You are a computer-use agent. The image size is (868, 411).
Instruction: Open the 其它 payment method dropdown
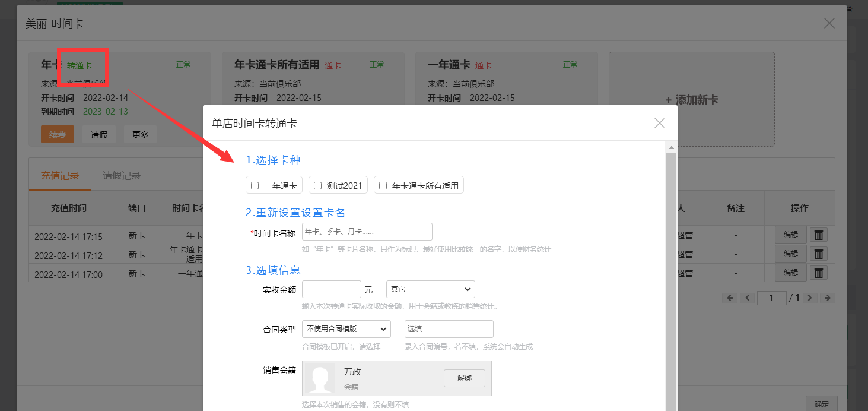click(x=430, y=289)
